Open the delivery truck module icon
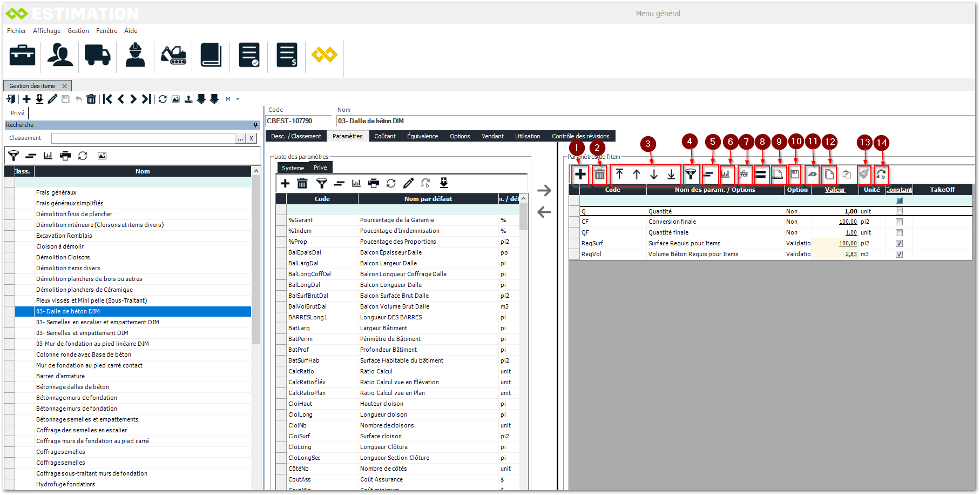This screenshot has width=980, height=495. pos(97,55)
